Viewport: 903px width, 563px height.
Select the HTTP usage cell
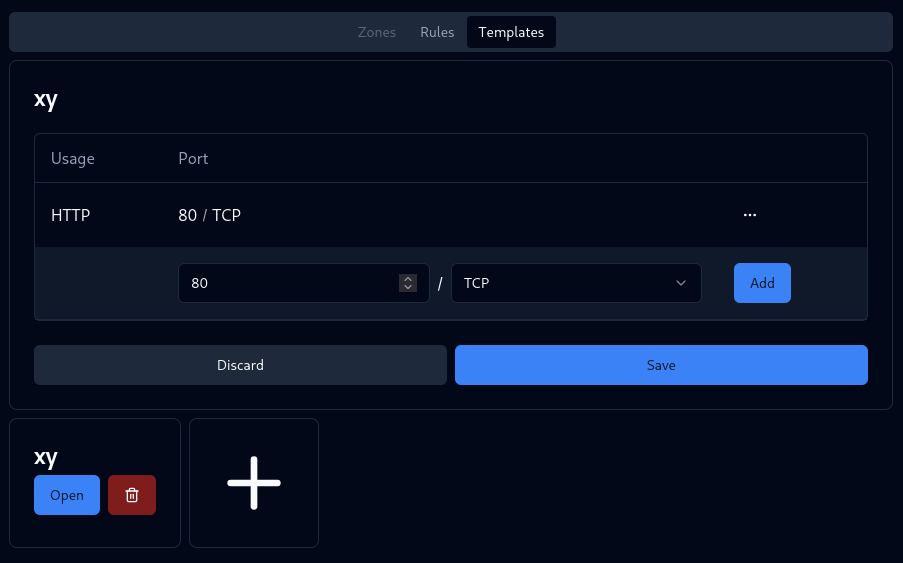pos(71,215)
